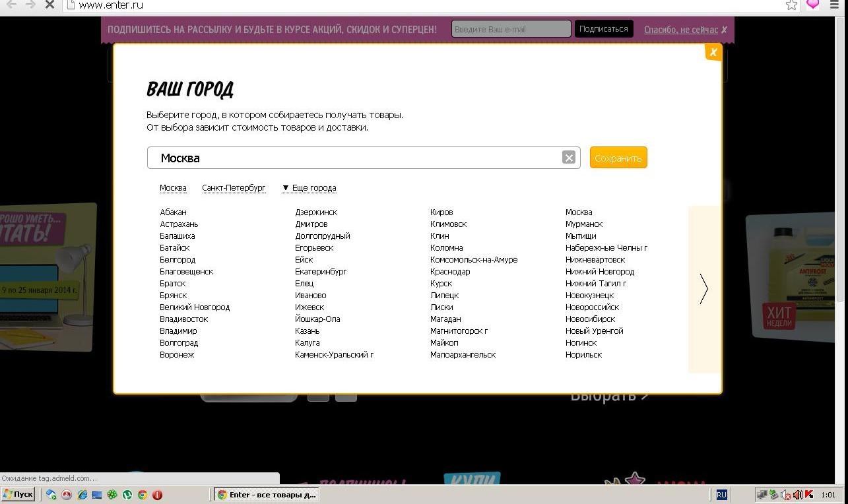Close the city selection popup
The image size is (848, 504).
[x=713, y=52]
